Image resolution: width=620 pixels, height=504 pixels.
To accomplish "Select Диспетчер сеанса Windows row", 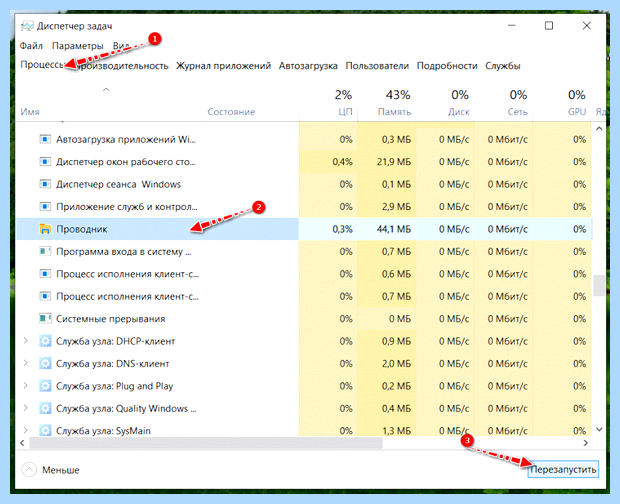I will (x=304, y=184).
